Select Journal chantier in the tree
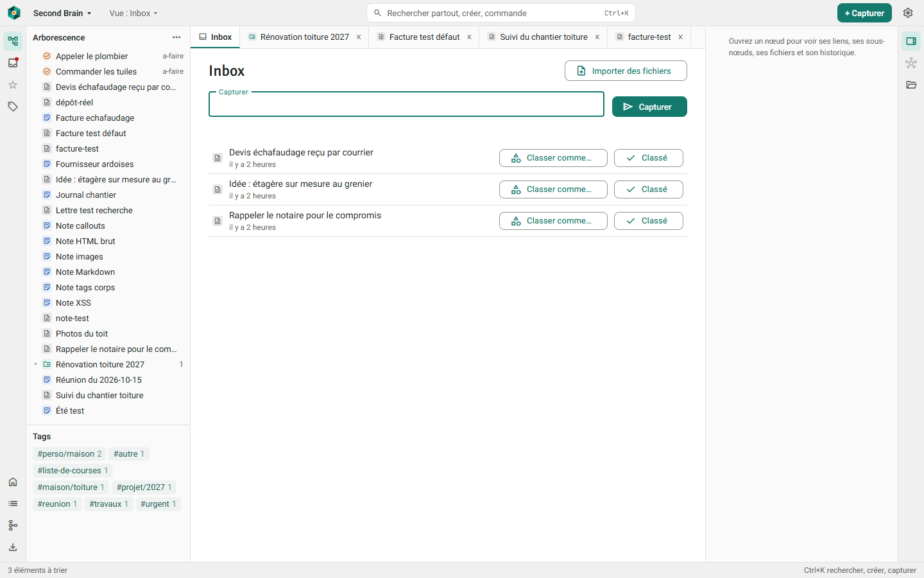 coord(108,195)
